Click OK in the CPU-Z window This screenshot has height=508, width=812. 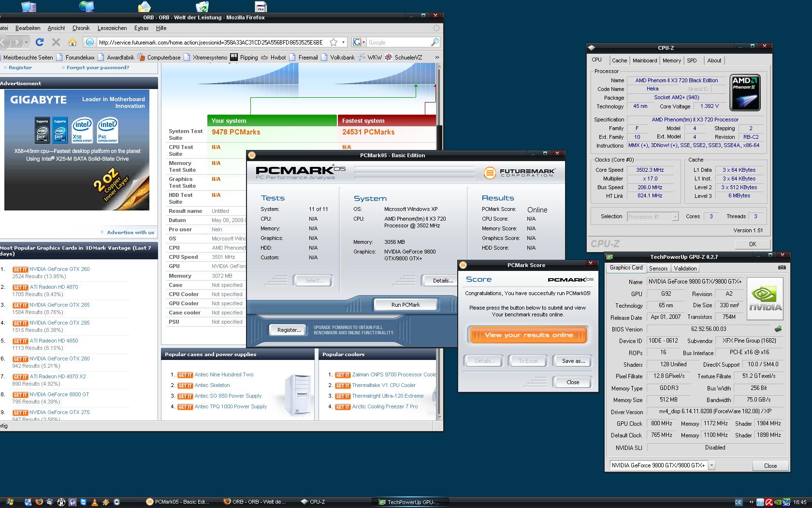click(x=752, y=244)
